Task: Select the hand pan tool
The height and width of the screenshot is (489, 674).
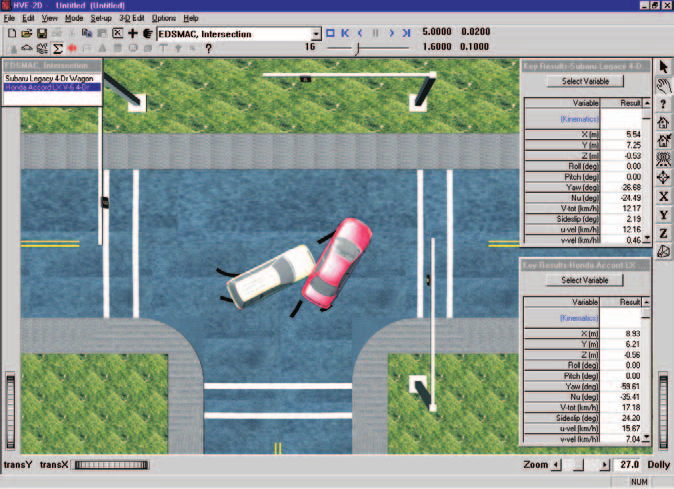Action: [663, 86]
